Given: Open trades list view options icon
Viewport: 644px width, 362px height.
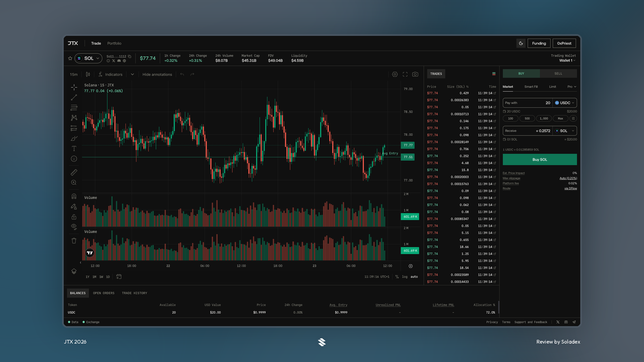Looking at the screenshot, I should pyautogui.click(x=494, y=74).
